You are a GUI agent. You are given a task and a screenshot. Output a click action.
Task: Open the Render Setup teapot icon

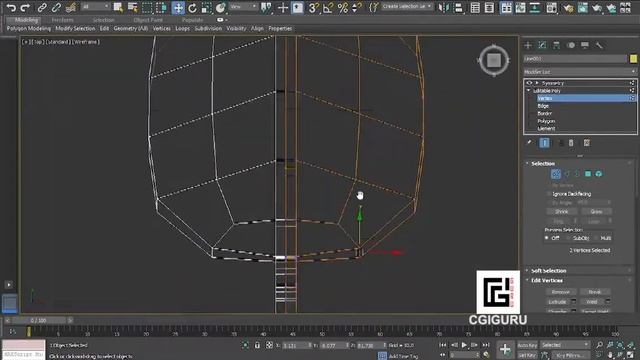[568, 7]
